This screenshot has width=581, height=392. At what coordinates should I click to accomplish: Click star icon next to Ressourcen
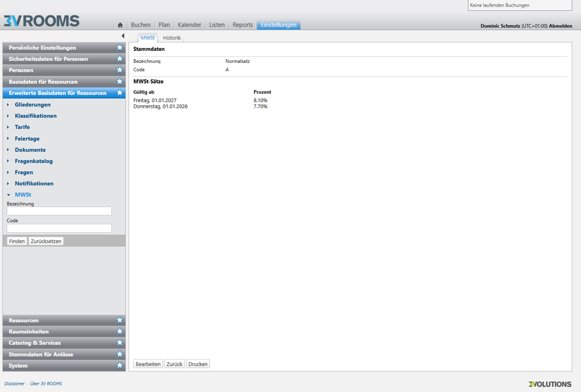[x=120, y=320]
